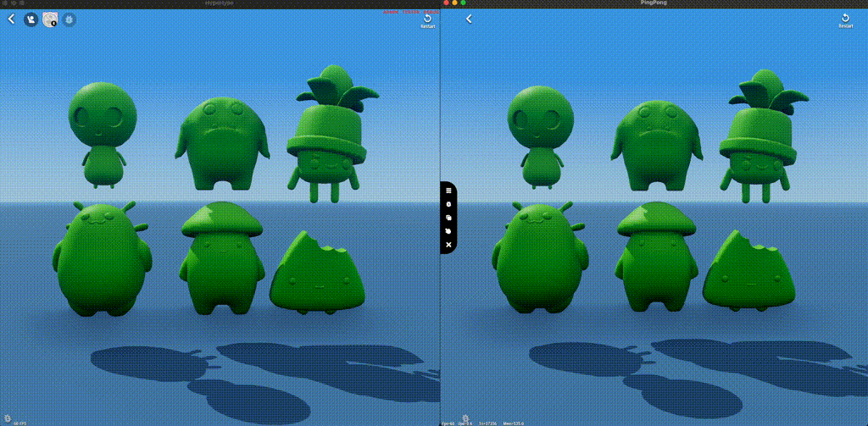
Task: Click the debug icon above 60 FPS label
Action: pyautogui.click(x=9, y=417)
